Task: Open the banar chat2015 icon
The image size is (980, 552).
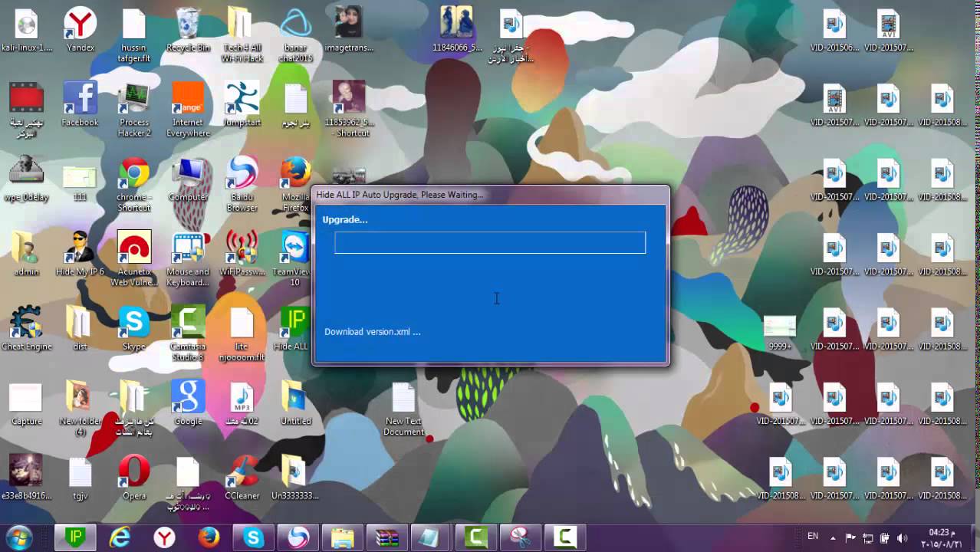Action: tap(295, 34)
